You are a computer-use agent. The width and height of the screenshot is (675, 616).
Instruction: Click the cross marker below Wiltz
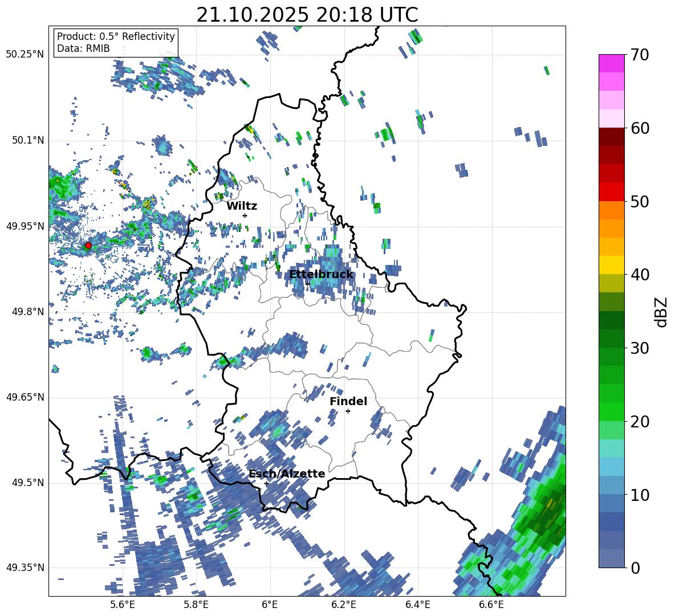coord(245,215)
